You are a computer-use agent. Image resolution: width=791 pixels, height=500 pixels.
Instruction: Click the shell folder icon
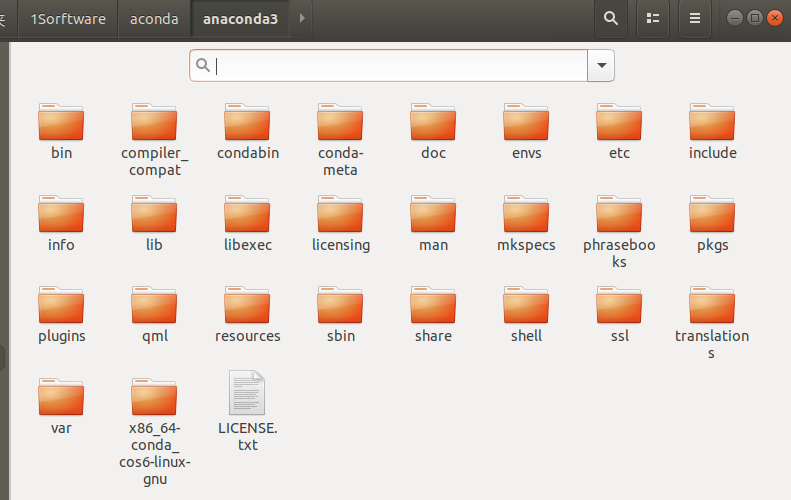point(526,306)
